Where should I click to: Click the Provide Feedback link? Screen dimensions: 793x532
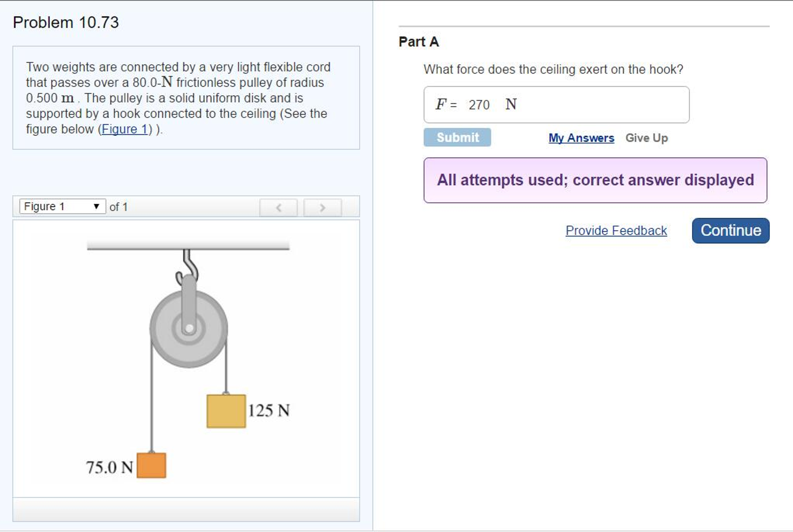tap(616, 231)
